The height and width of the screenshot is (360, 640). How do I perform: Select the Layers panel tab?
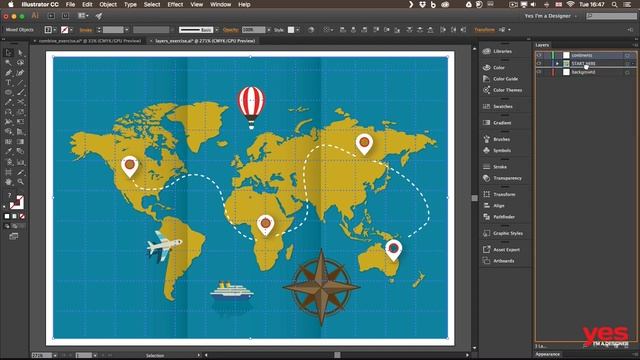542,45
